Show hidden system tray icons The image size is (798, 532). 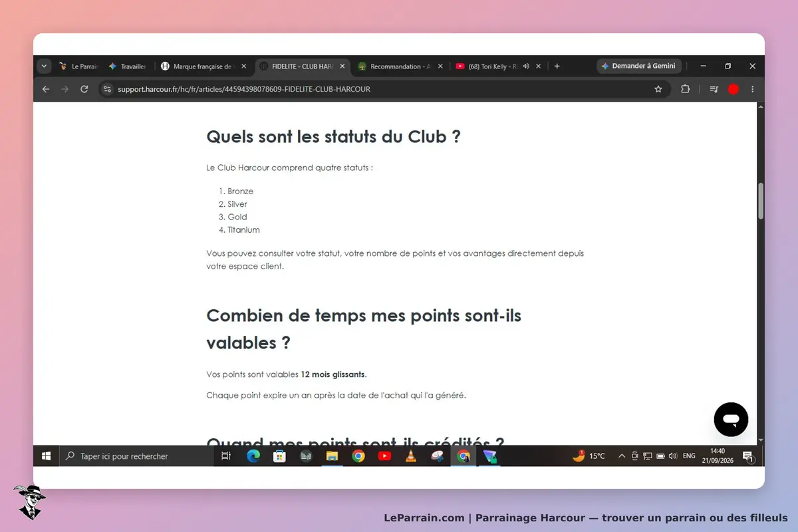click(x=622, y=456)
